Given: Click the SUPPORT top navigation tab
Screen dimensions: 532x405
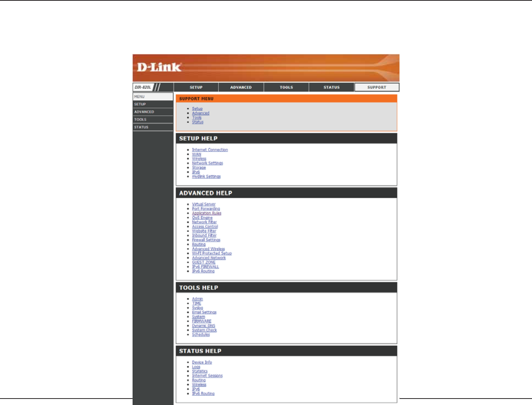Looking at the screenshot, I should click(x=377, y=87).
